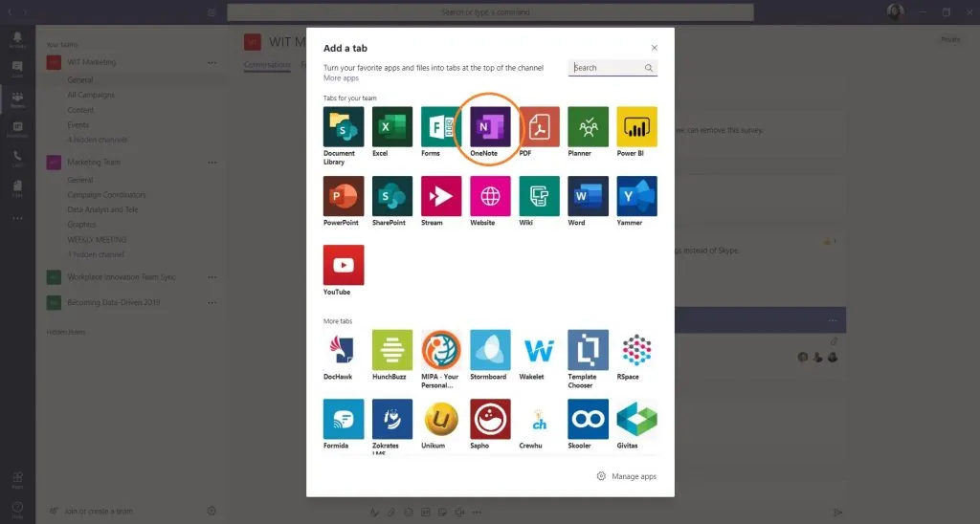
Task: Open the Content channel
Action: [x=80, y=110]
